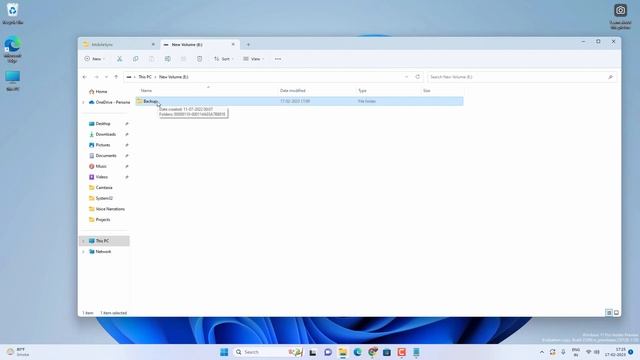The height and width of the screenshot is (360, 640).
Task: Open weather widget on taskbar
Action: point(18,352)
